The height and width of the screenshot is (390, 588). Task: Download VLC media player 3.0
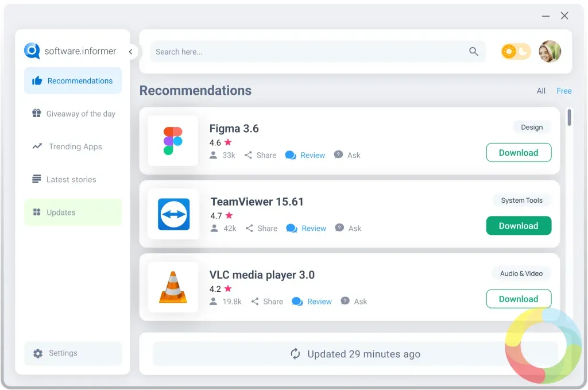(x=519, y=299)
